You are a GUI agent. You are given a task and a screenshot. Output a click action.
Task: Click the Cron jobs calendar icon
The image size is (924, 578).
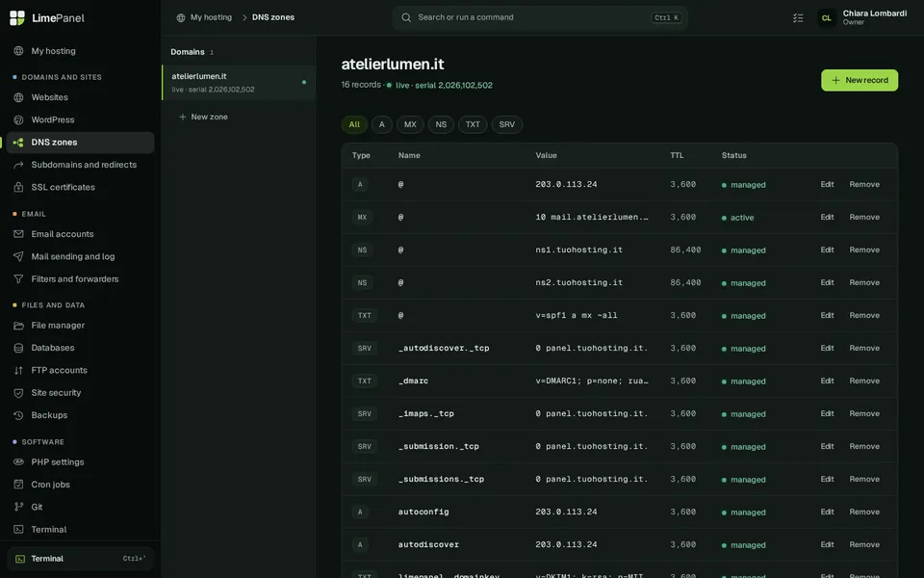(x=19, y=485)
